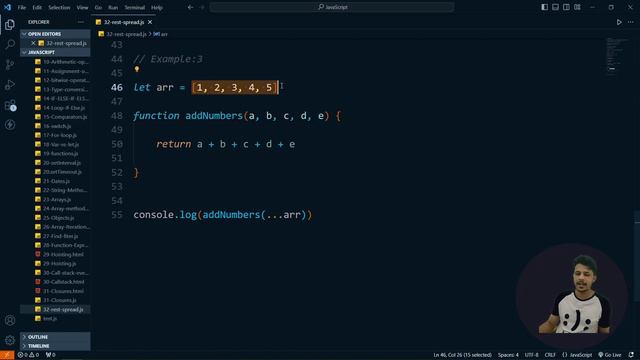Open the Explorer view in activity bar
This screenshot has height=360, width=640.
10,24
